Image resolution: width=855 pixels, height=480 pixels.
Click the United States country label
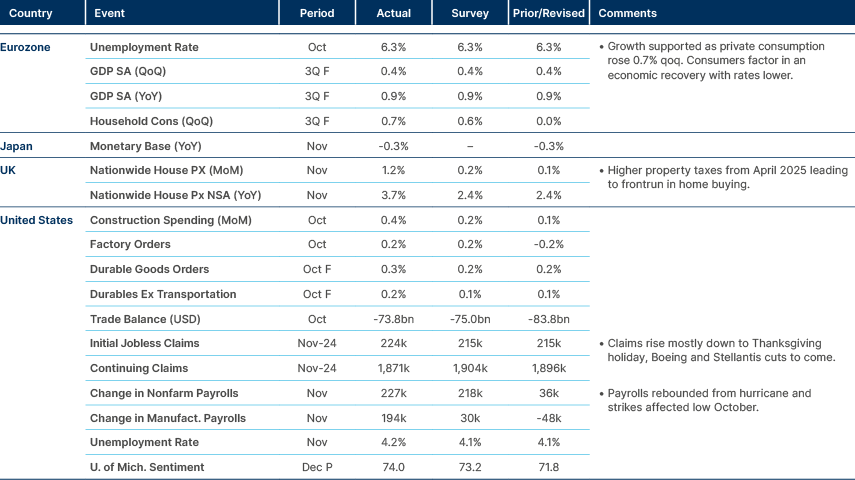(36, 220)
